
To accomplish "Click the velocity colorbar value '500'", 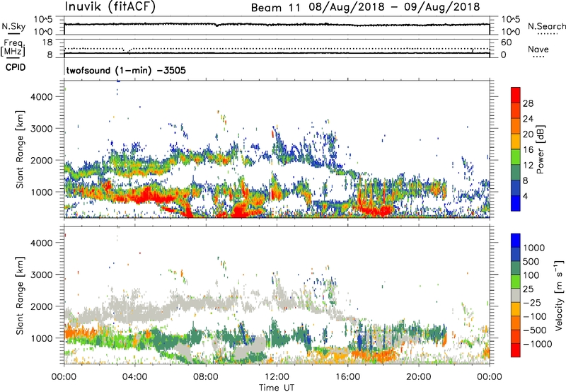I will pyautogui.click(x=531, y=261).
